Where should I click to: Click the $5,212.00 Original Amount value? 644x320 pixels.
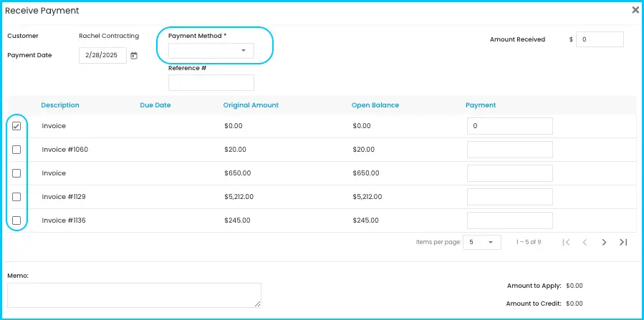239,197
